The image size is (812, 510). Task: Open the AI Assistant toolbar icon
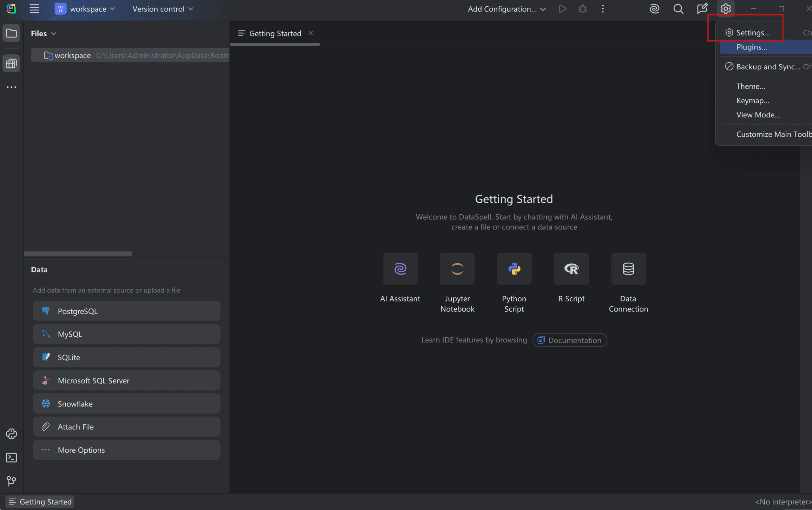[x=654, y=9]
